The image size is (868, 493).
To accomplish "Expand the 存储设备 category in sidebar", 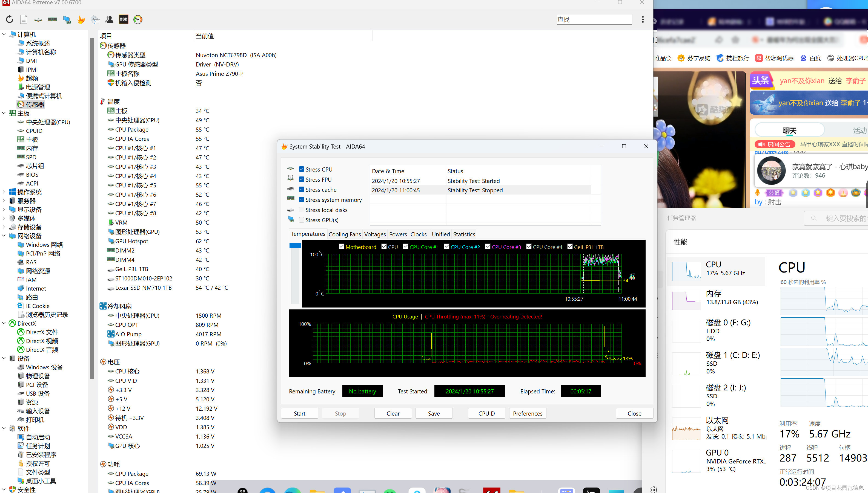I will pyautogui.click(x=4, y=227).
